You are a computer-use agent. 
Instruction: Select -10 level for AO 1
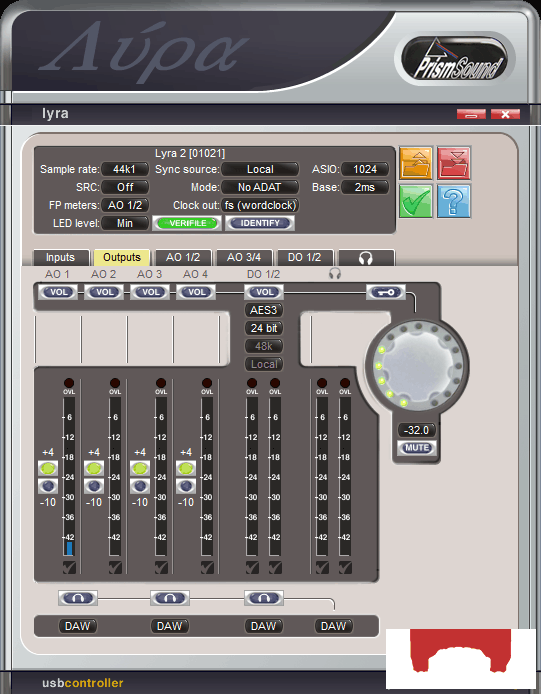click(48, 486)
